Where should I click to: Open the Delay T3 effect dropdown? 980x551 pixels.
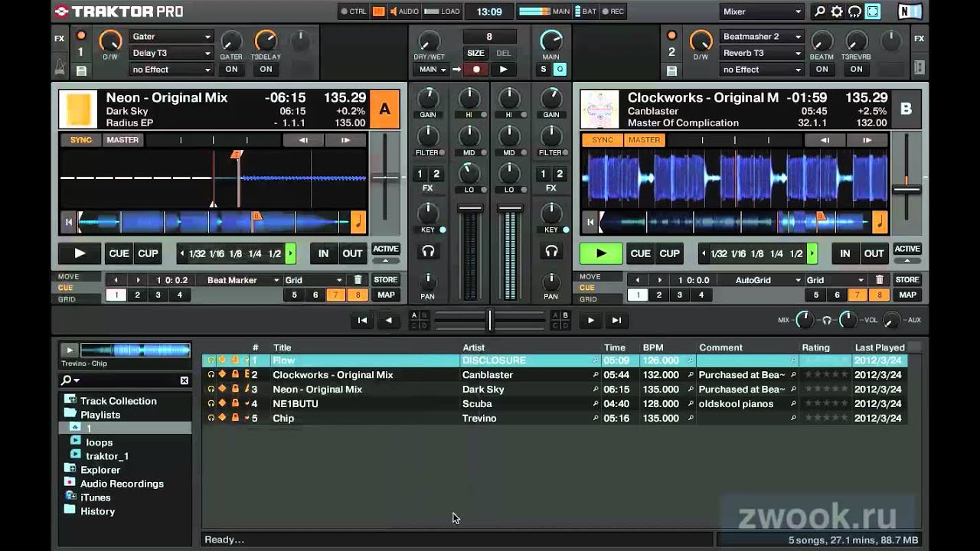tap(171, 53)
